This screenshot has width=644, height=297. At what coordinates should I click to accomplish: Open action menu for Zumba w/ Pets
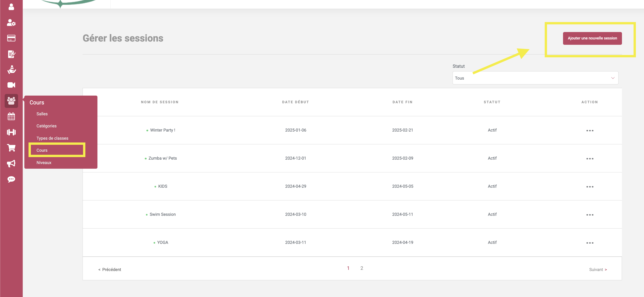(x=589, y=158)
